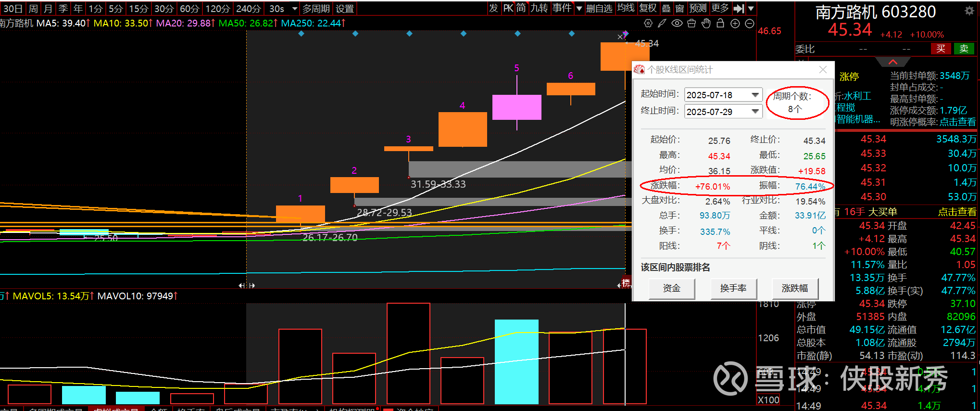
Task: Select the 1分 minute period
Action: (96, 9)
